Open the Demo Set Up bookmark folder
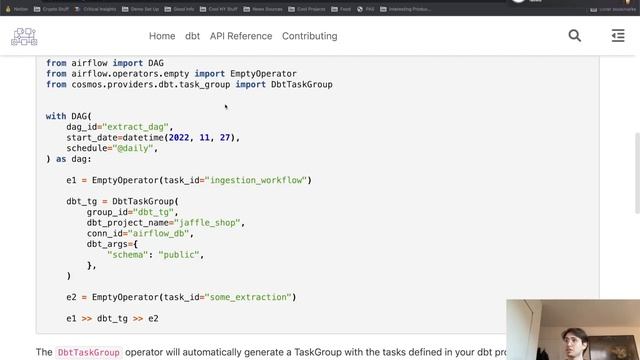 point(140,9)
